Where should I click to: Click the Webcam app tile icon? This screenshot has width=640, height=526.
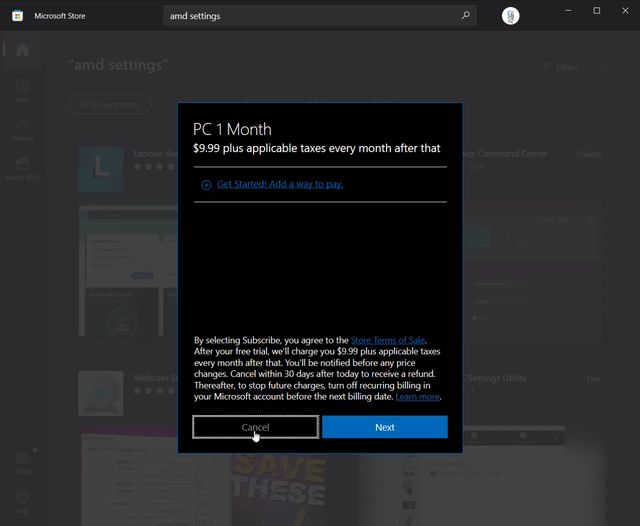tap(101, 393)
